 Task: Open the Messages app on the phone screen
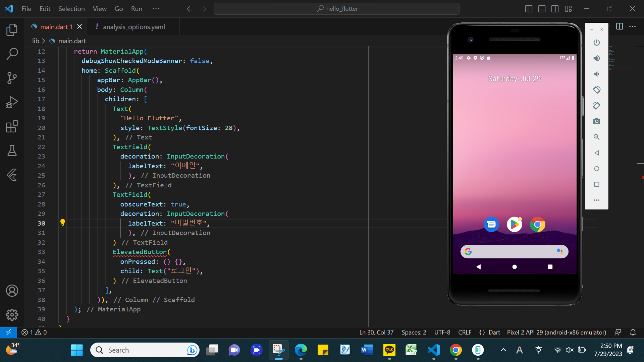click(491, 225)
